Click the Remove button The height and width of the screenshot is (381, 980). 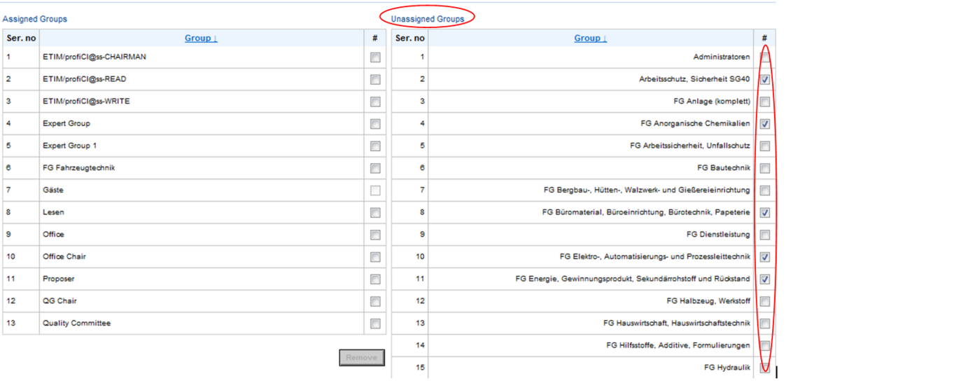362,358
